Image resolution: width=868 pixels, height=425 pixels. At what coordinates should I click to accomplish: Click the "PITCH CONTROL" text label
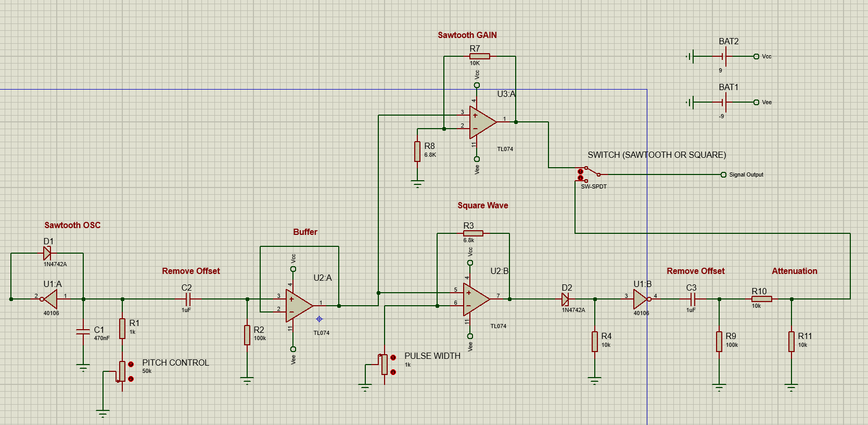(175, 362)
